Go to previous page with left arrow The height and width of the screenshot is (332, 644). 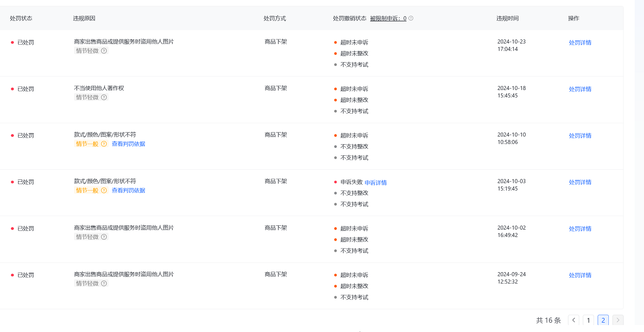tap(574, 320)
